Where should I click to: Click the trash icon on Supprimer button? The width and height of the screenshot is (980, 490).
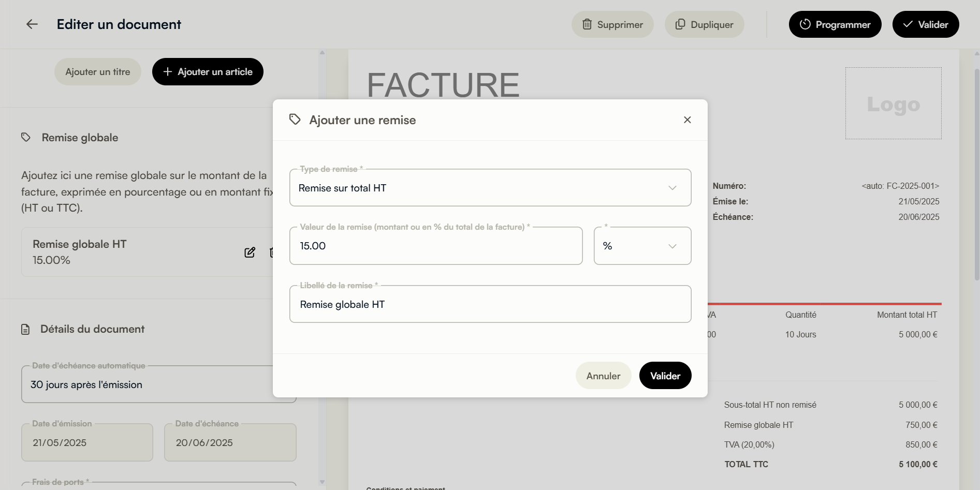click(587, 24)
